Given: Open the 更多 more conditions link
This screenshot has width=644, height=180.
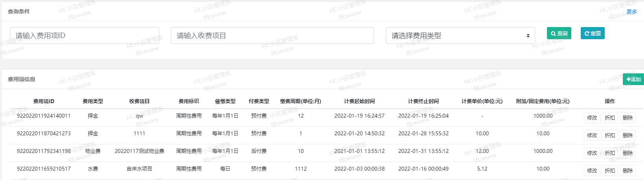Looking at the screenshot, I should pyautogui.click(x=632, y=12).
